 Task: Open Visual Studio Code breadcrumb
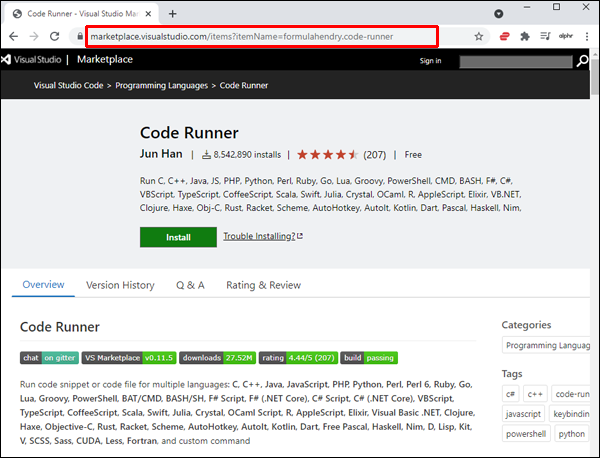click(x=68, y=85)
